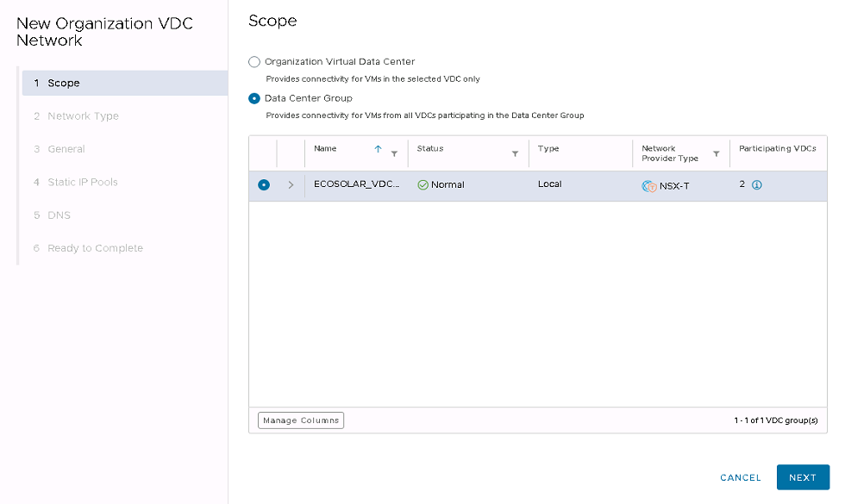Click the Name column filter icon

pyautogui.click(x=394, y=154)
